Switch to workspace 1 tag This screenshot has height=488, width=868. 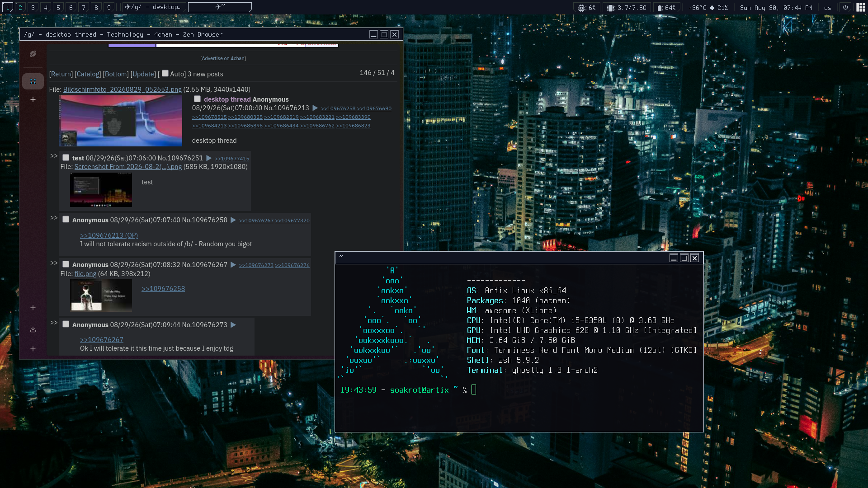click(x=8, y=7)
